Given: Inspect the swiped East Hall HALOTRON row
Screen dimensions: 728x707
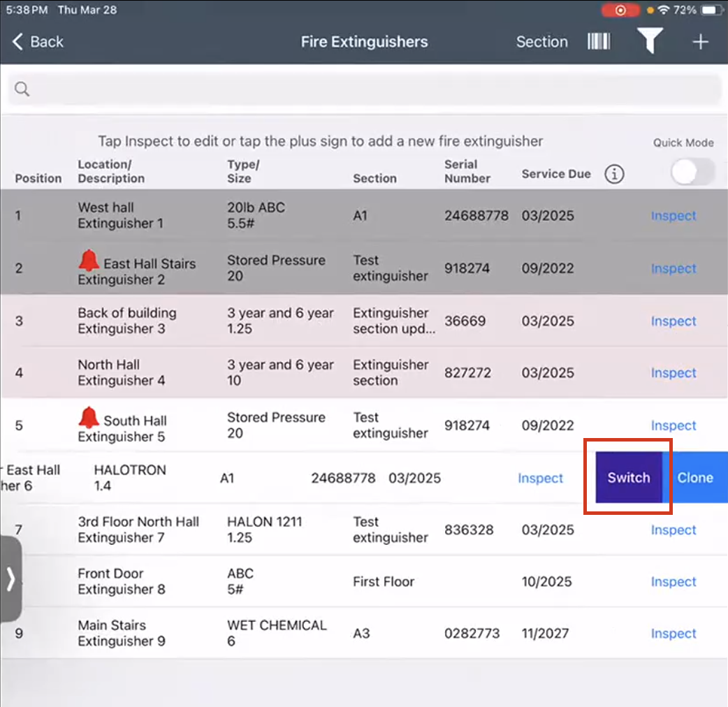Looking at the screenshot, I should click(x=541, y=478).
